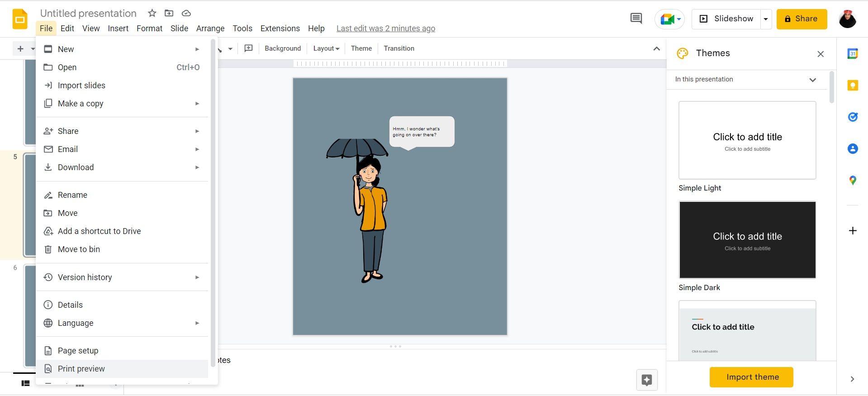Screen dimensions: 868x396
Task: Expand the Download submenu
Action: (197, 167)
